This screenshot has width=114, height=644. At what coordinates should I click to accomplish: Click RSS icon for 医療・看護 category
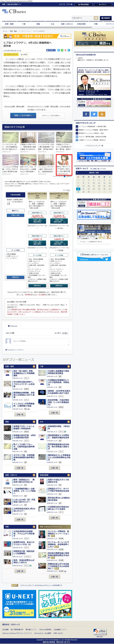[34, 366]
